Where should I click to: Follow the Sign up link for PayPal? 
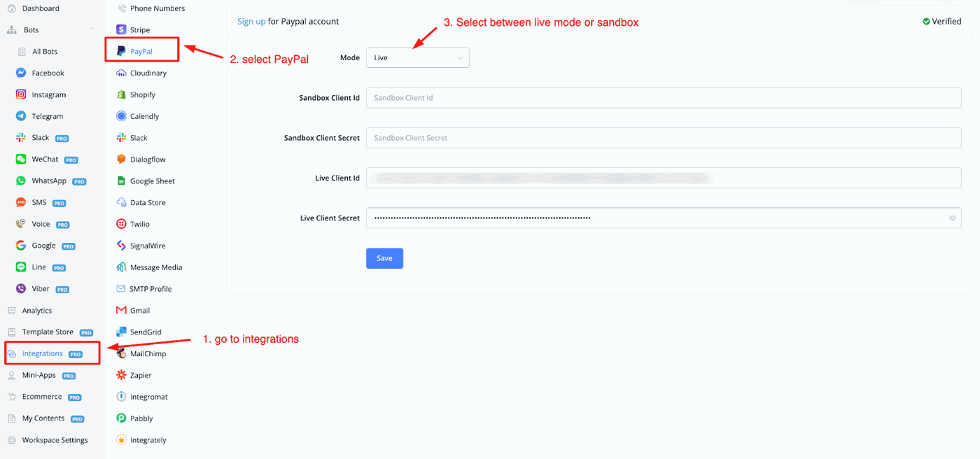(251, 22)
